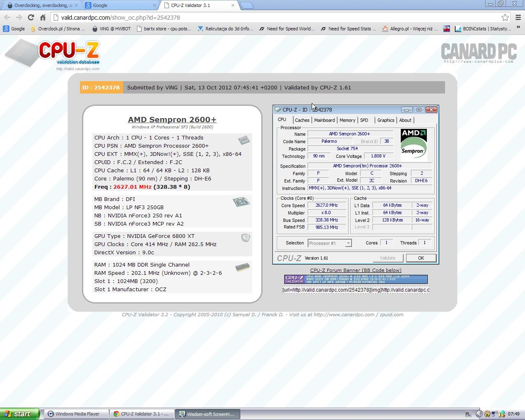Switch to Wisdom-soft ScreenHunter taskbar item
525x420 pixels.
(x=208, y=414)
